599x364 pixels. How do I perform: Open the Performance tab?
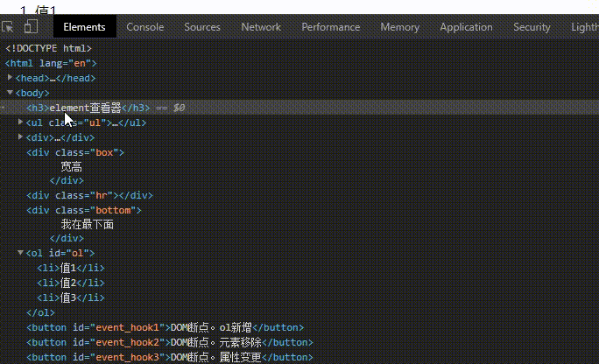click(x=331, y=27)
